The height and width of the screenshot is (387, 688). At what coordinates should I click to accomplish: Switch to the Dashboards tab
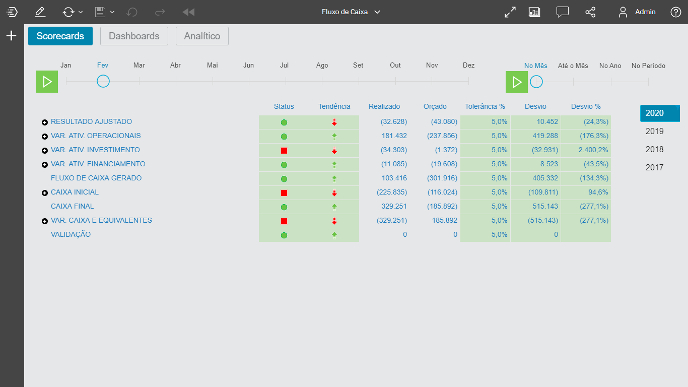pyautogui.click(x=134, y=36)
